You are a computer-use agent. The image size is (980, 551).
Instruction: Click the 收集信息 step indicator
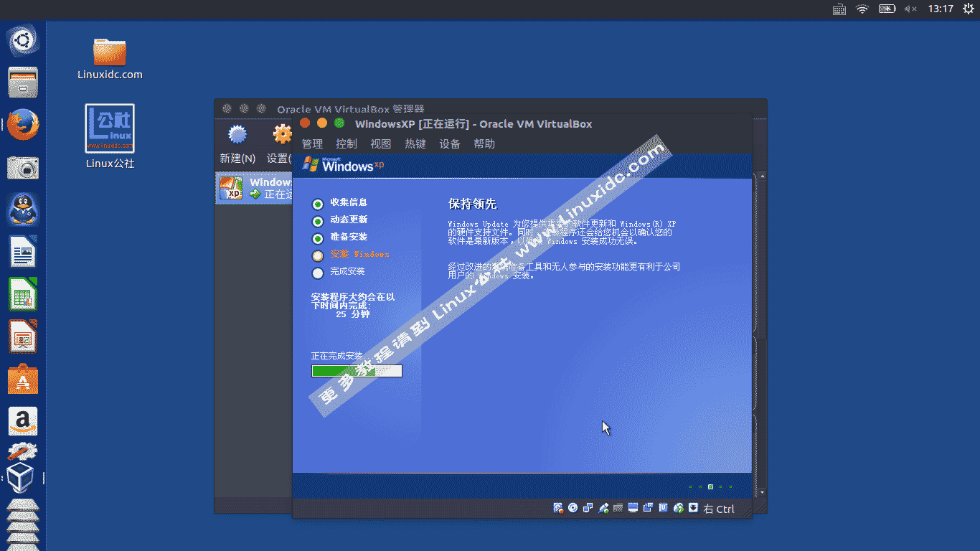click(x=318, y=204)
